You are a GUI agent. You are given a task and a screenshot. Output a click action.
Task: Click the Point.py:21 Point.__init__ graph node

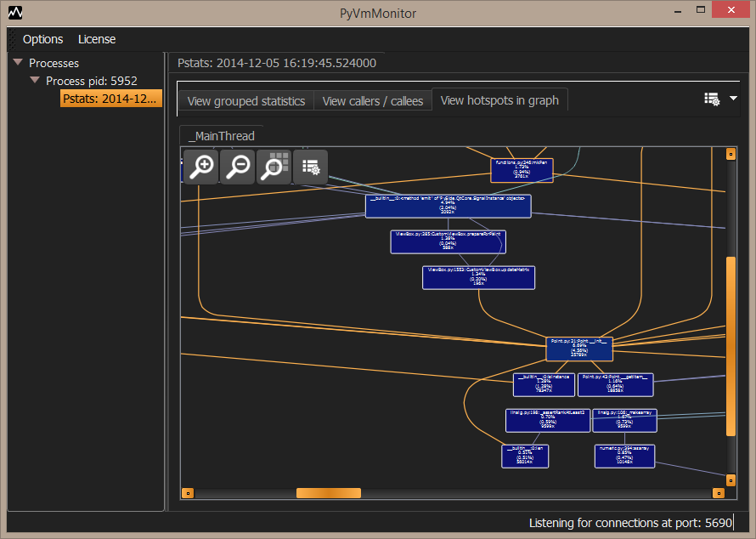pos(579,349)
